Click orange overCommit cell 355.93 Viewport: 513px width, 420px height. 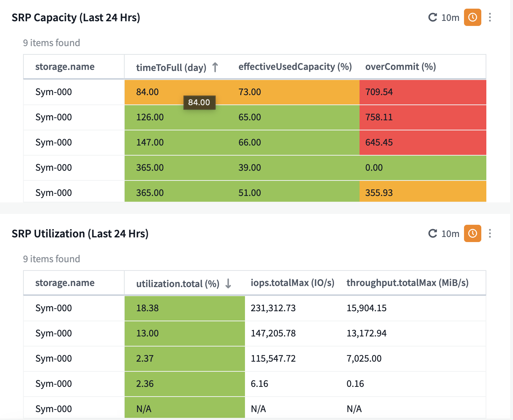click(x=379, y=193)
